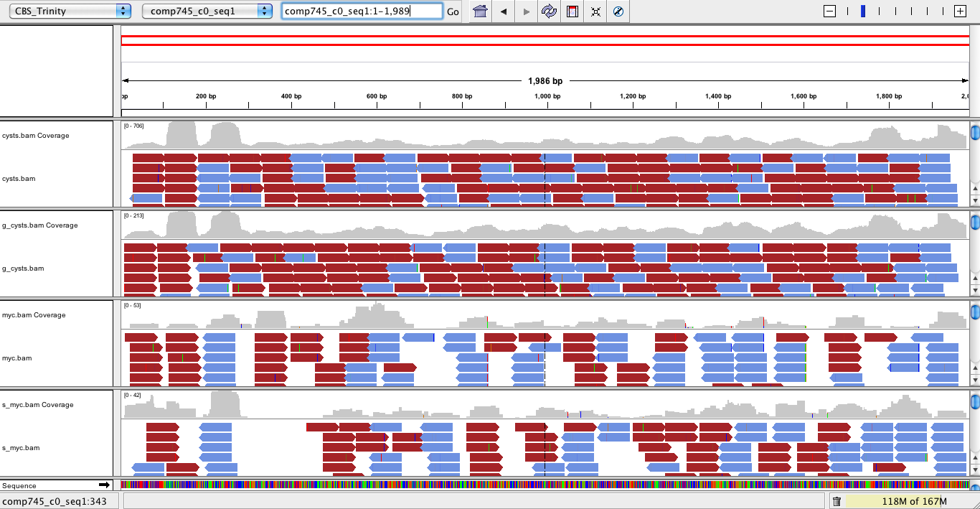Go forward to next locus
This screenshot has height=509, width=980.
527,11
